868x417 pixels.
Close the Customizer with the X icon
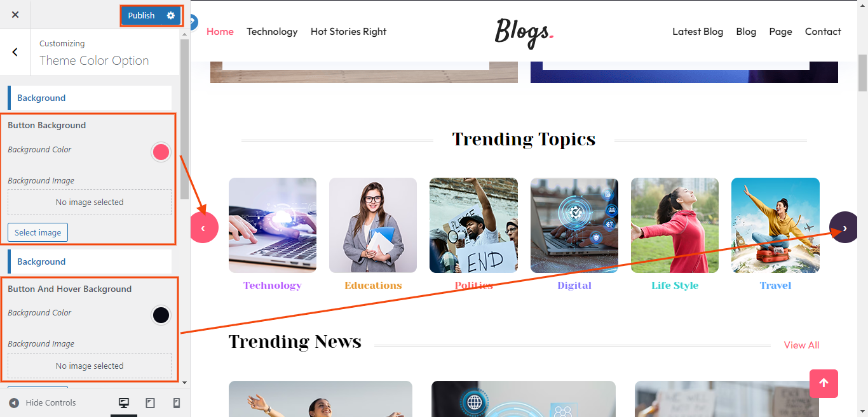[x=15, y=15]
